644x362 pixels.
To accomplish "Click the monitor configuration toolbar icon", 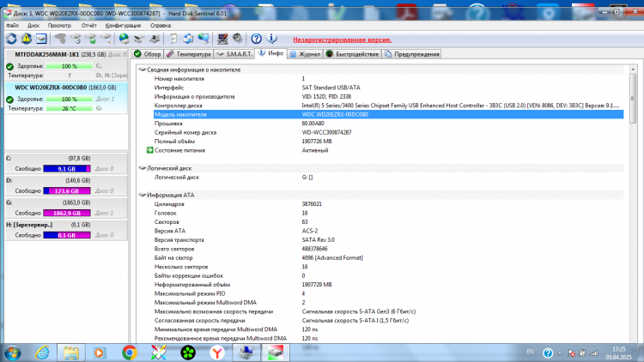I will coord(222,39).
